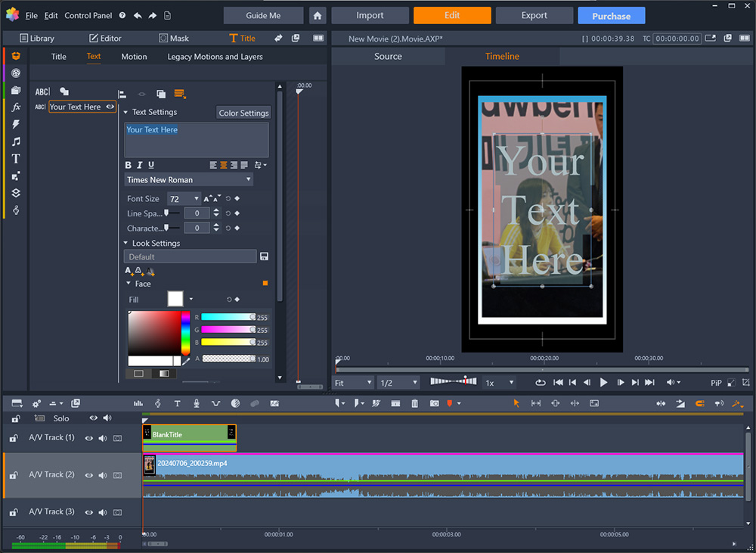Viewport: 756px width, 553px height.
Task: Open the Times New Roman font dropdown
Action: click(x=188, y=180)
